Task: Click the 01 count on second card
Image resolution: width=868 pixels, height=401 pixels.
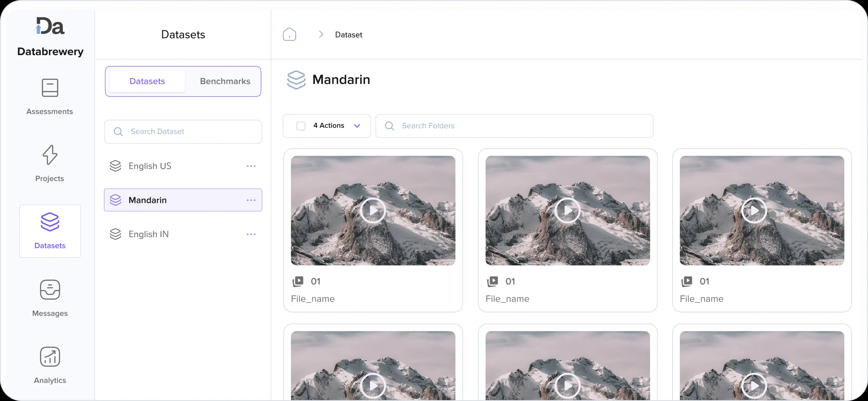Action: point(510,282)
